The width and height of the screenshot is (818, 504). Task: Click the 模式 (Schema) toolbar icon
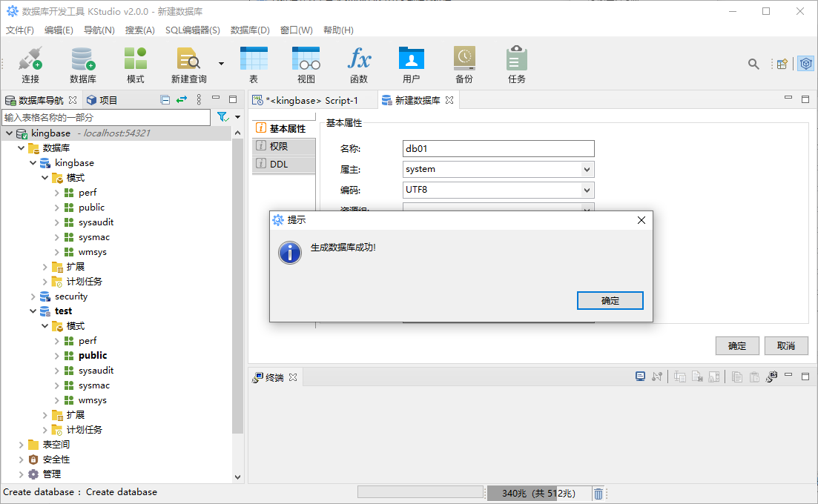(135, 64)
